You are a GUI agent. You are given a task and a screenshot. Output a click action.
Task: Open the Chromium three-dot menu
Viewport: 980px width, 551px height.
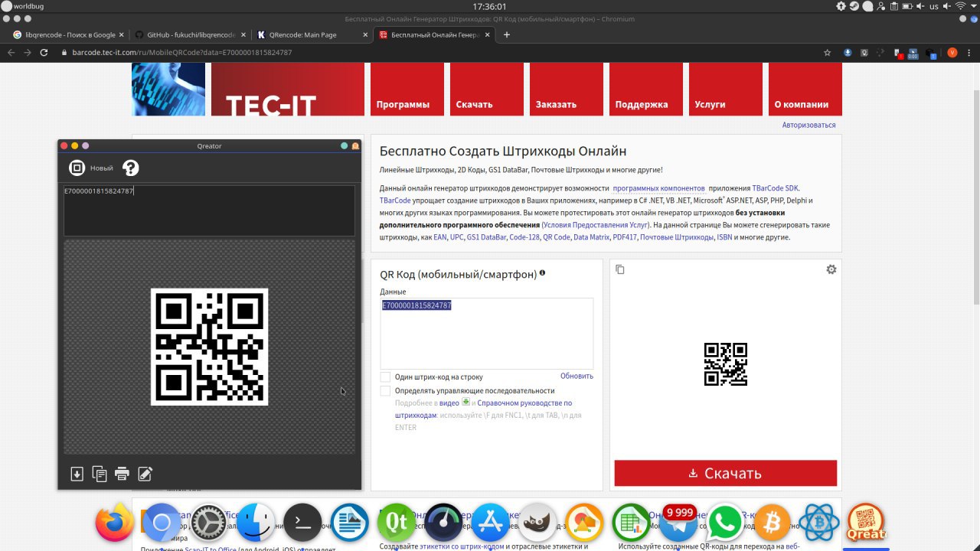970,53
